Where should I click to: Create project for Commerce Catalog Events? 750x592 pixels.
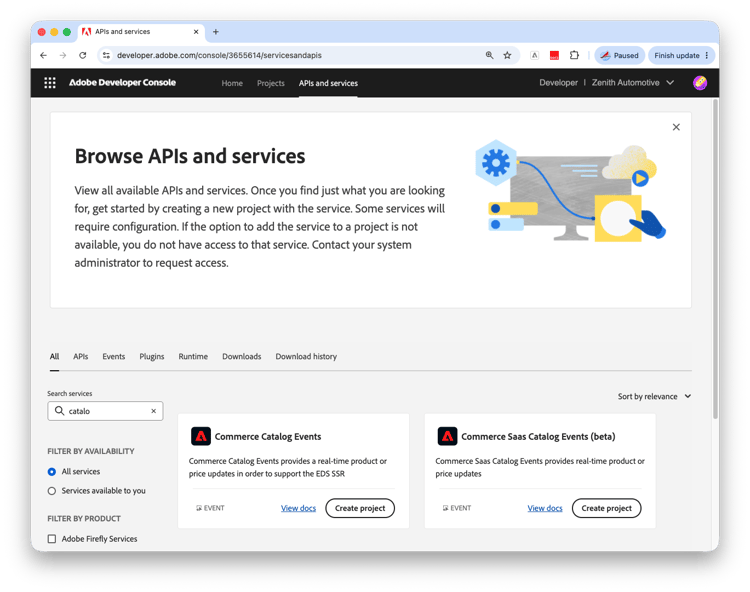[x=360, y=508]
